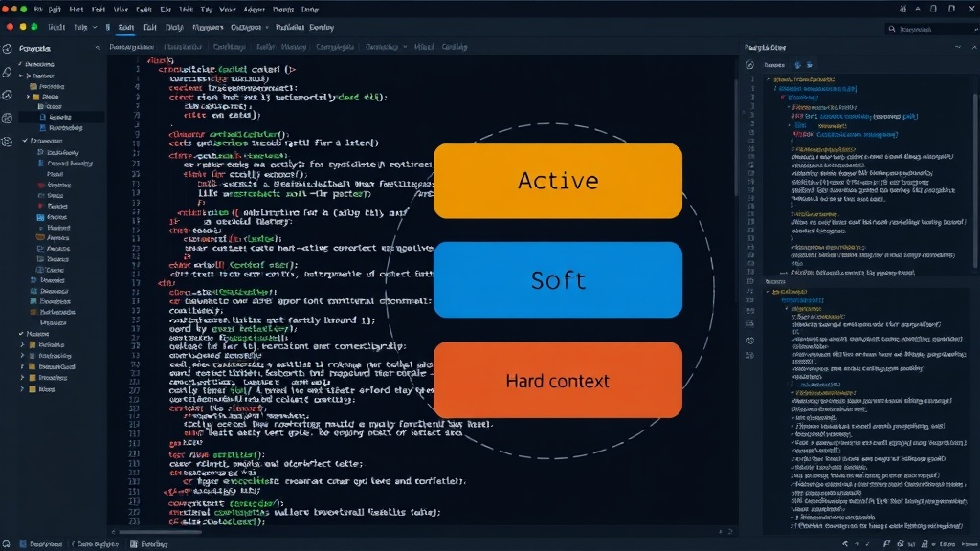Click the fourth icon in the left activity bar
The height and width of the screenshot is (551, 980).
[8, 118]
